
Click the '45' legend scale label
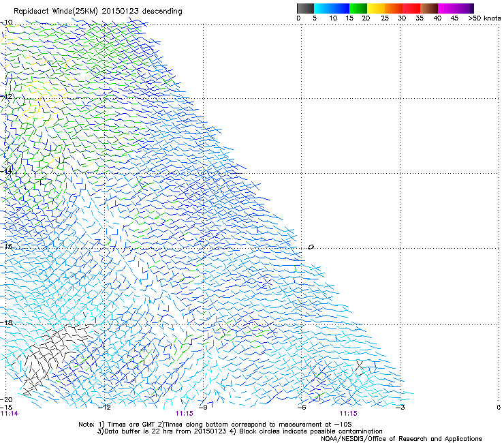454,18
